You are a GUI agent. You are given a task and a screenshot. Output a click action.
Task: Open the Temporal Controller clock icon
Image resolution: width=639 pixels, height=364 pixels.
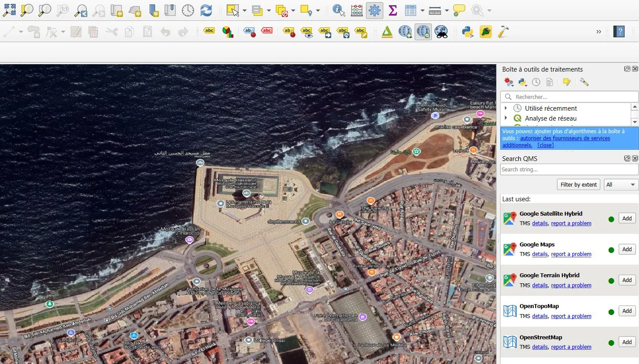point(188,10)
